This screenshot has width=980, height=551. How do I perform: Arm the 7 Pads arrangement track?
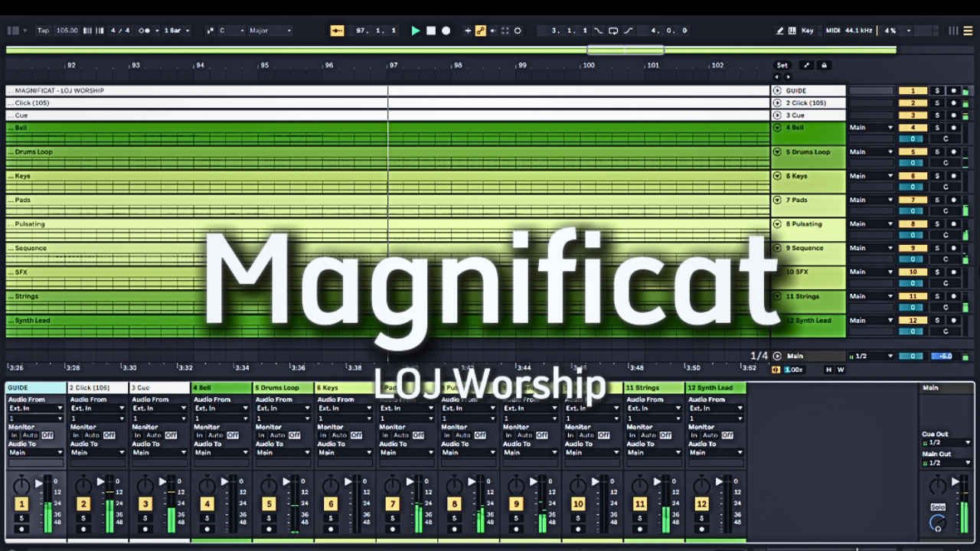[x=953, y=200]
